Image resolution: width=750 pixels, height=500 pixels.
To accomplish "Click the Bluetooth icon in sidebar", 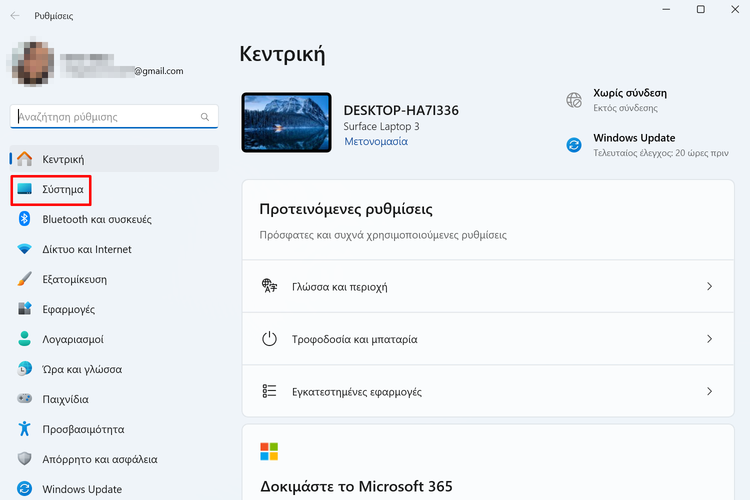I will coord(24,219).
